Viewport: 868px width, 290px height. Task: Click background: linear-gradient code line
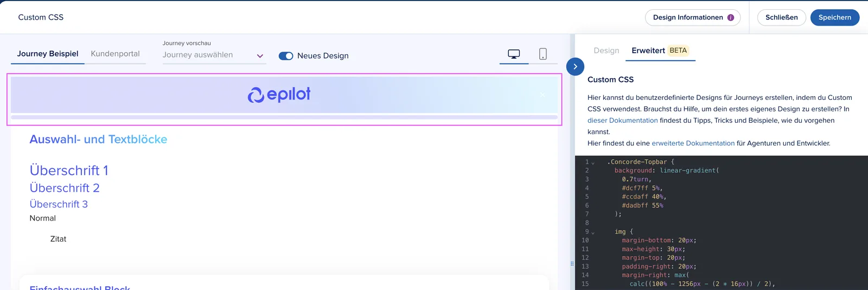pos(667,171)
